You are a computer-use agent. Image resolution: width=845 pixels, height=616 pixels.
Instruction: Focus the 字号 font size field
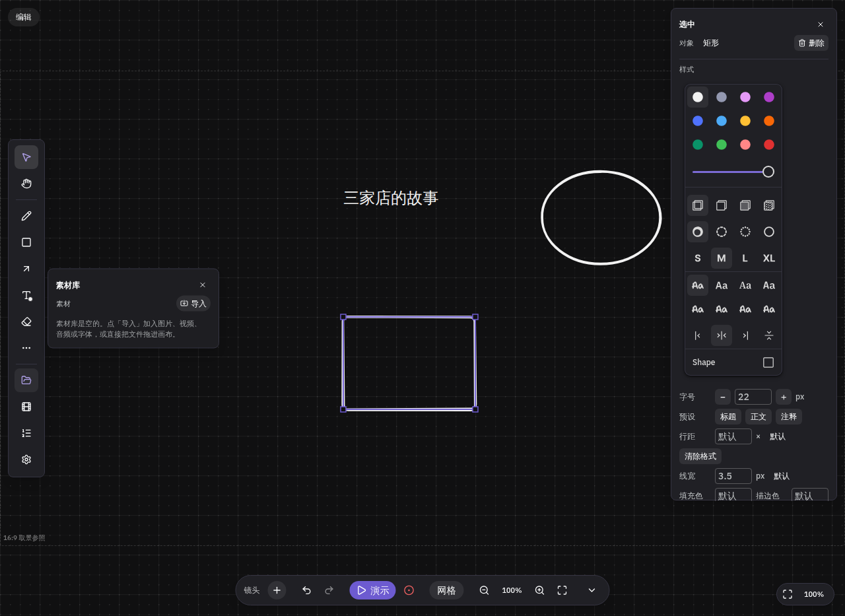753,397
